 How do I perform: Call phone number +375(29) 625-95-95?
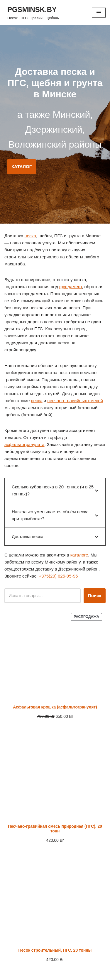click(58, 576)
